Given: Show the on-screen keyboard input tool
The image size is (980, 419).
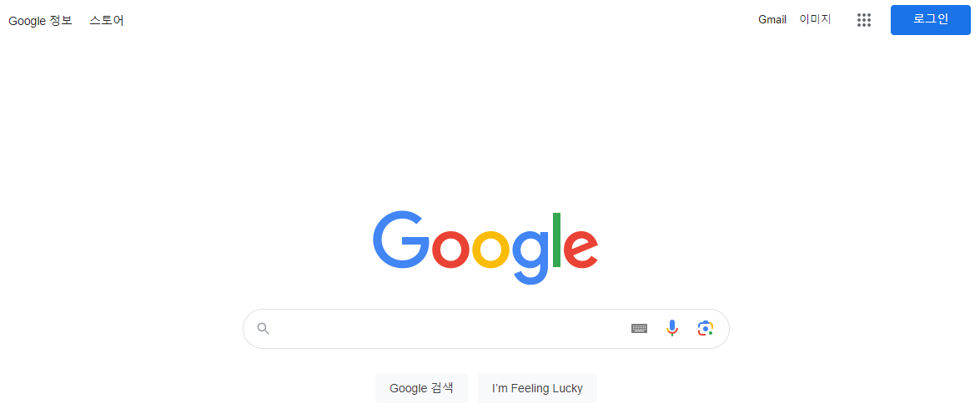Looking at the screenshot, I should [639, 328].
